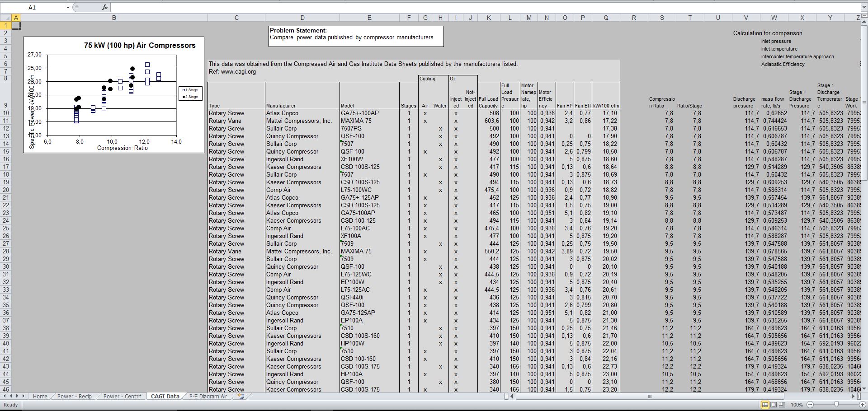Expand the formula bar with the chevron
This screenshot has height=411, width=868.
863,7
